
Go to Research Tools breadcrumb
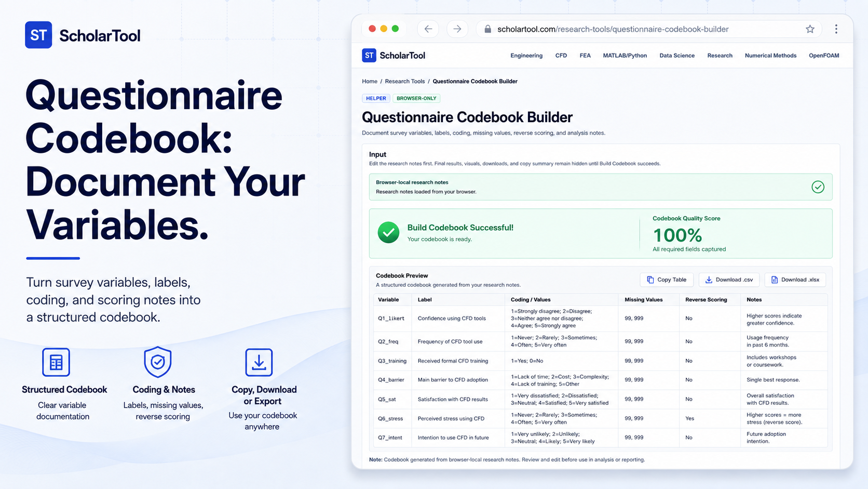404,82
